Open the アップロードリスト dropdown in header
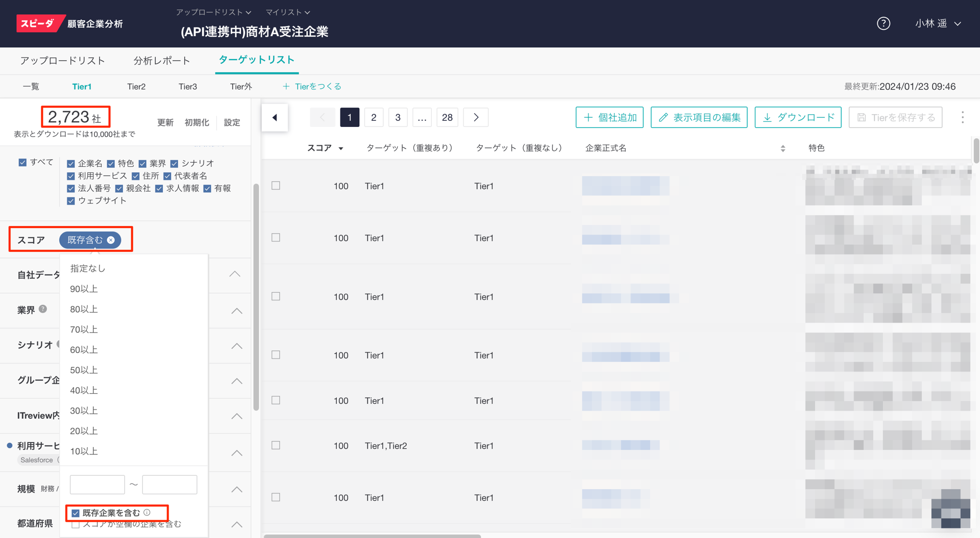The height and width of the screenshot is (538, 980). [x=213, y=12]
